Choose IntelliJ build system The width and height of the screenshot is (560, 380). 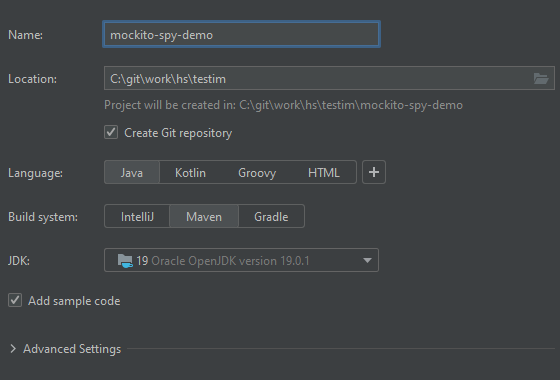coord(137,216)
